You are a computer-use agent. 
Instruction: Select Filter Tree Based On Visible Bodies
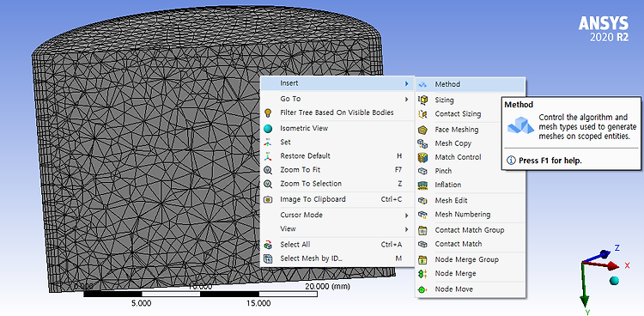pyautogui.click(x=337, y=112)
